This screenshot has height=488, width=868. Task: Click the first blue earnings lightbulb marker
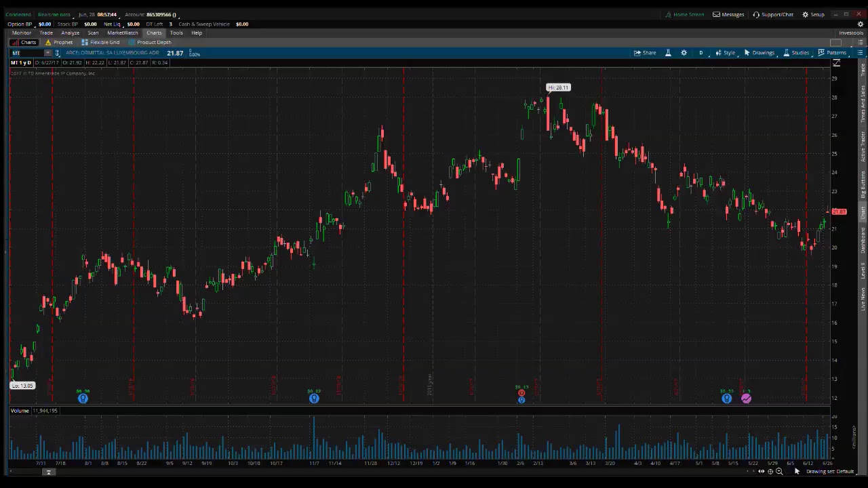click(x=83, y=399)
